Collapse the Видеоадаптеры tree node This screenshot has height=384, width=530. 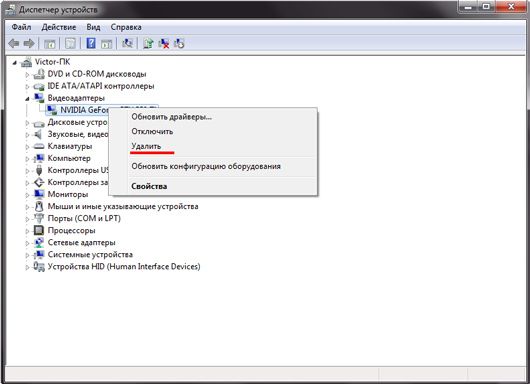coord(27,98)
